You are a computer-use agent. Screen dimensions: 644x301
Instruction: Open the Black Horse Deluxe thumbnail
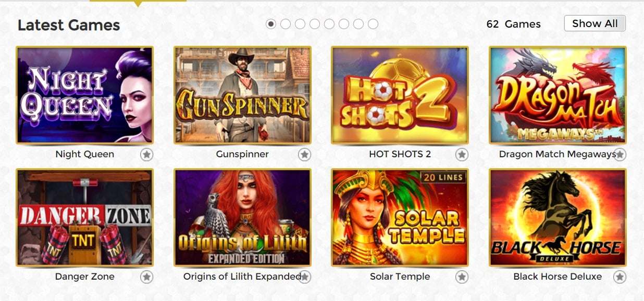558,217
